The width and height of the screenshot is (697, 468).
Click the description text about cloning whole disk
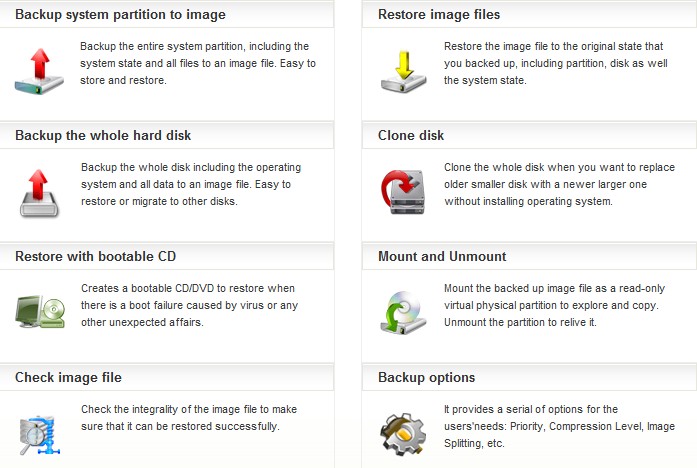[x=559, y=184]
